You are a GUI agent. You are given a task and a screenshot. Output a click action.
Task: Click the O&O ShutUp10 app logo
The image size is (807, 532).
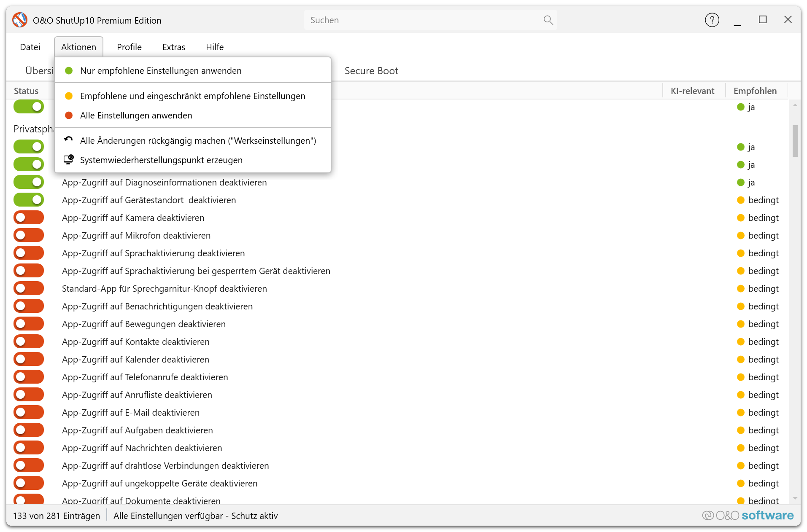click(x=20, y=20)
